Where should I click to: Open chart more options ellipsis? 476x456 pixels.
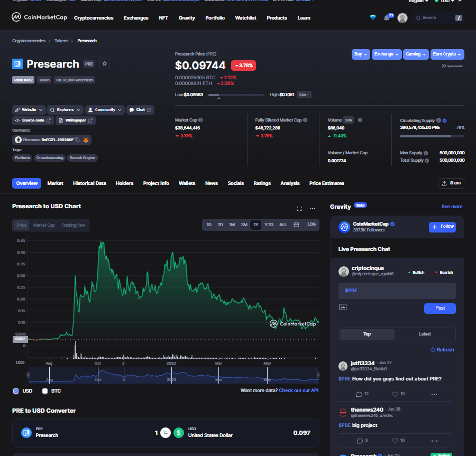click(x=313, y=209)
